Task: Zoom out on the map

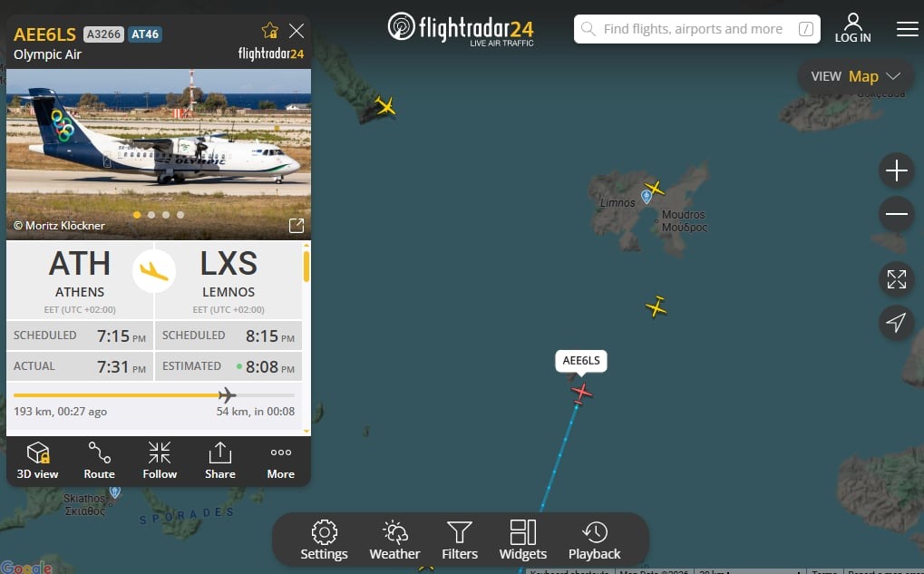Action: tap(896, 213)
